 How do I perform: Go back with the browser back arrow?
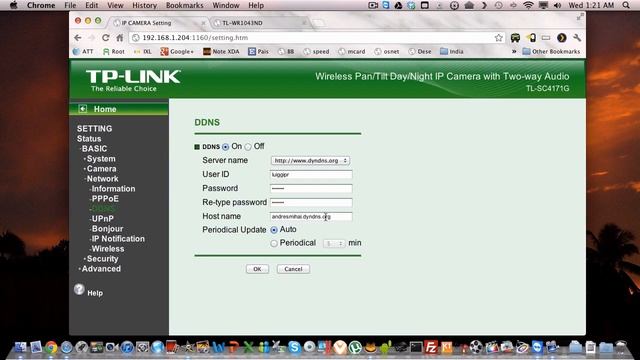tap(78, 38)
